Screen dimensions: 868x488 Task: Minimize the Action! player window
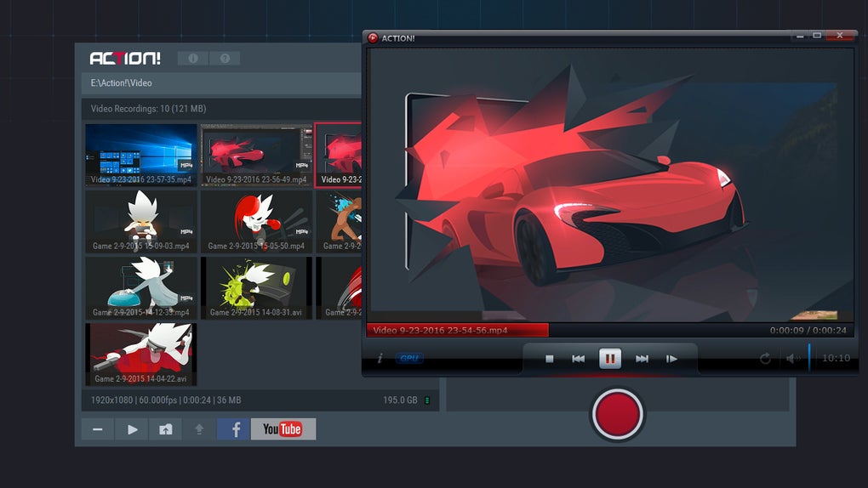point(800,36)
